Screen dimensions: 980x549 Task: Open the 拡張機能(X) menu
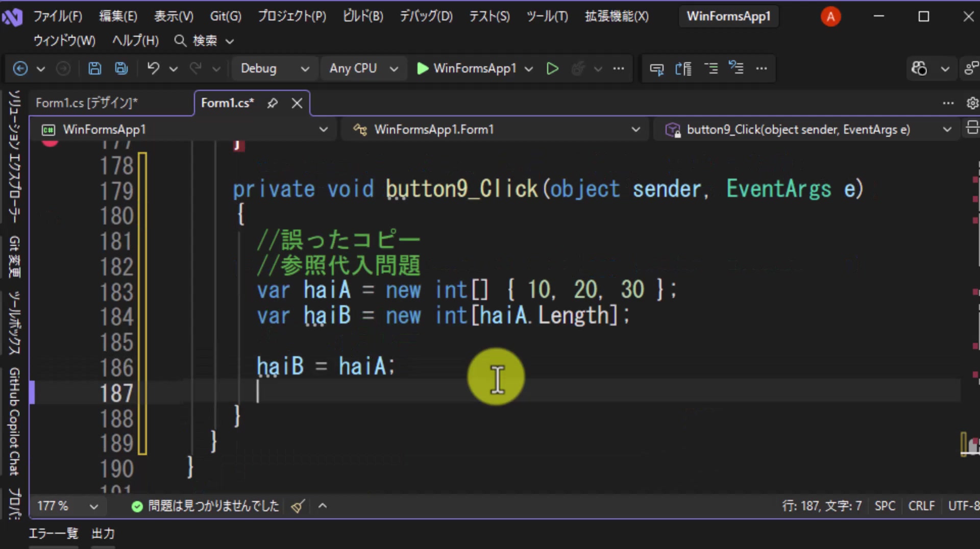click(617, 16)
